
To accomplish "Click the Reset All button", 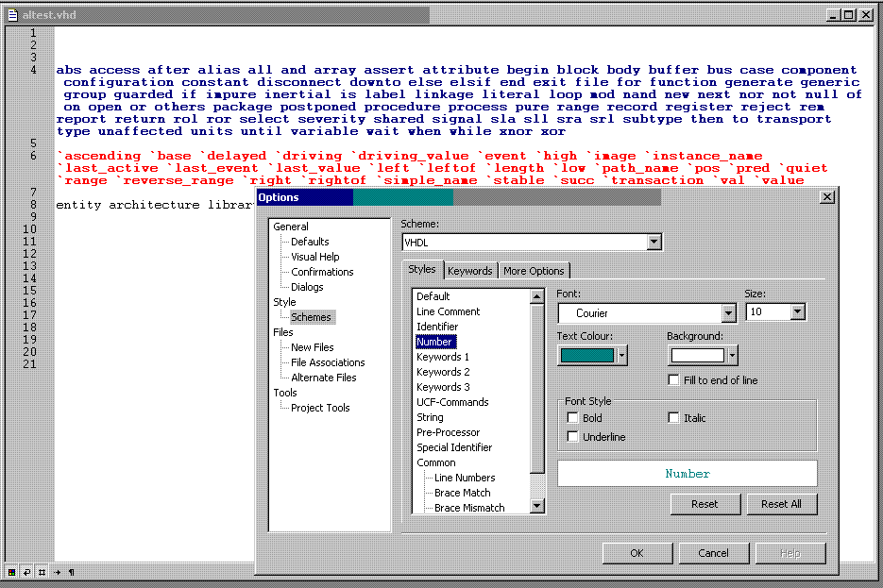I will coord(781,504).
